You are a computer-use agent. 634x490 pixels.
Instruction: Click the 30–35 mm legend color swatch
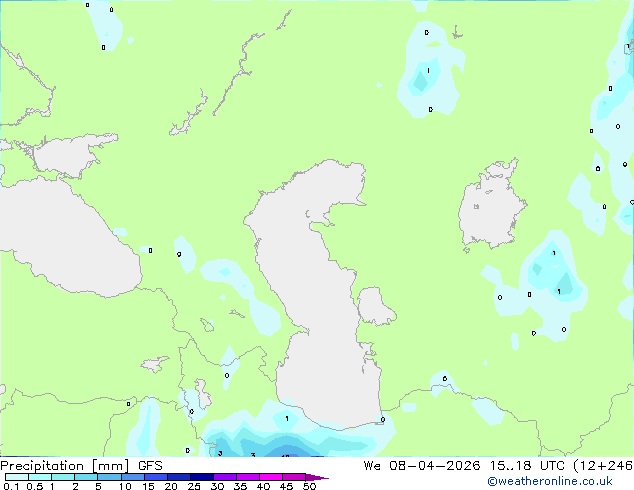click(225, 477)
